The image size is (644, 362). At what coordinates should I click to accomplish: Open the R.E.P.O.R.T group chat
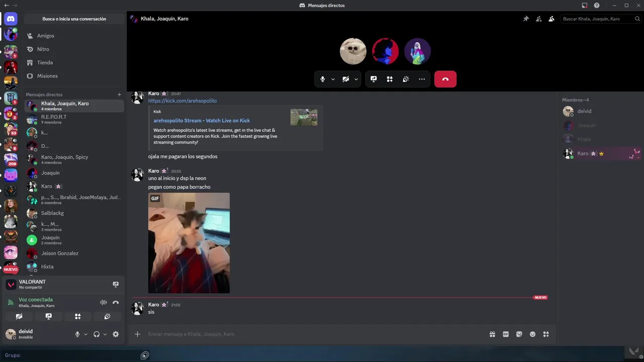[x=74, y=119]
